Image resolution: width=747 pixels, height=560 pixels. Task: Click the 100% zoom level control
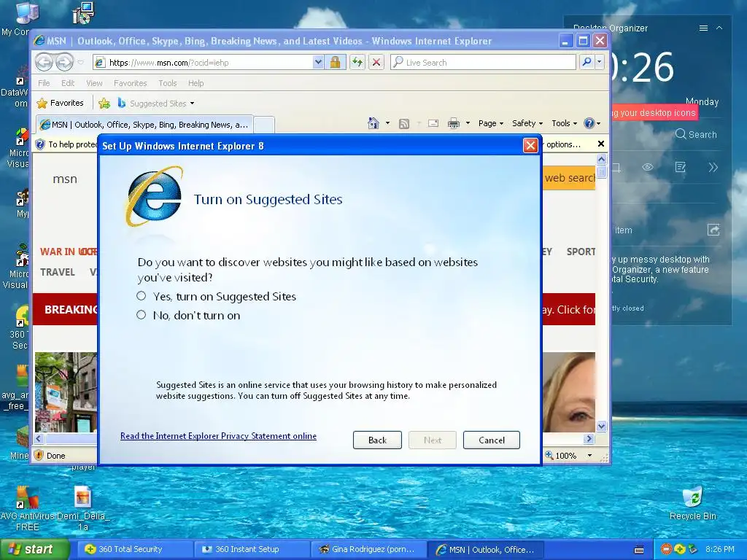569,456
